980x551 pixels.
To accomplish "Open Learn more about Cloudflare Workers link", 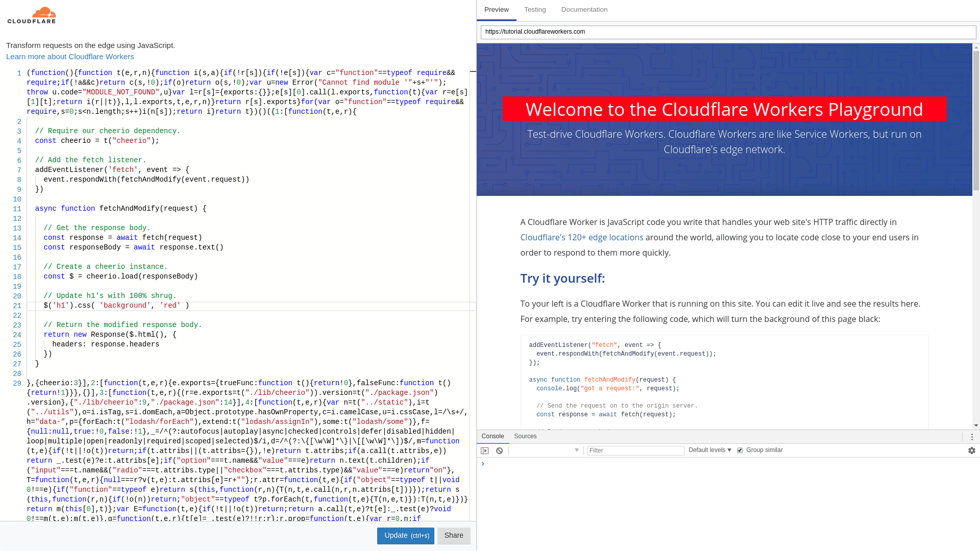I will (x=70, y=57).
